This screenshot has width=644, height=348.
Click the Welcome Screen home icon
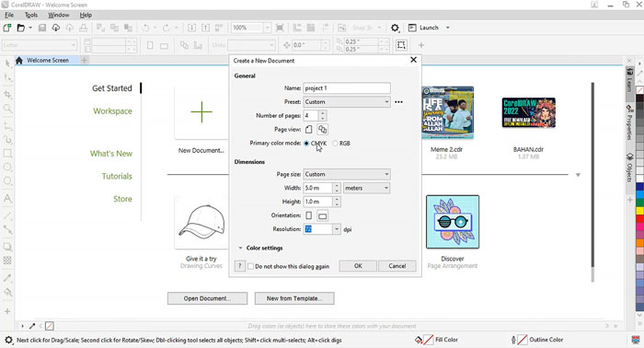tap(19, 61)
